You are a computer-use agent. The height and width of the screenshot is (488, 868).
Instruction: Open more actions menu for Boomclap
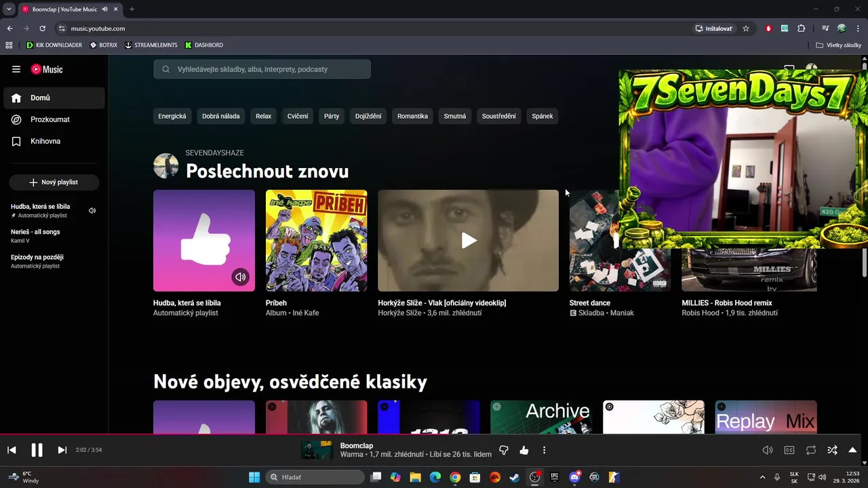(544, 450)
